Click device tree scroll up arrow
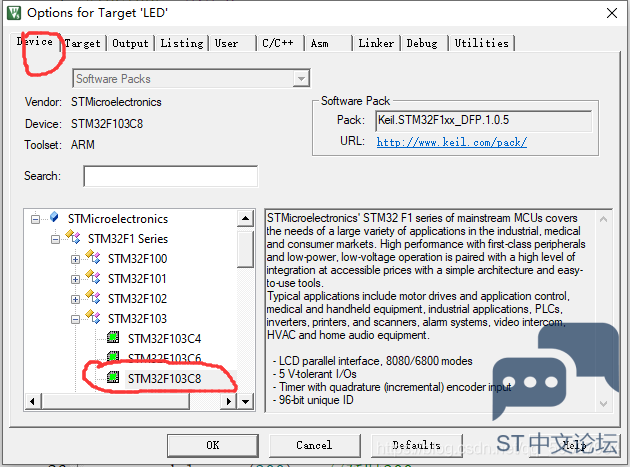 (x=245, y=219)
